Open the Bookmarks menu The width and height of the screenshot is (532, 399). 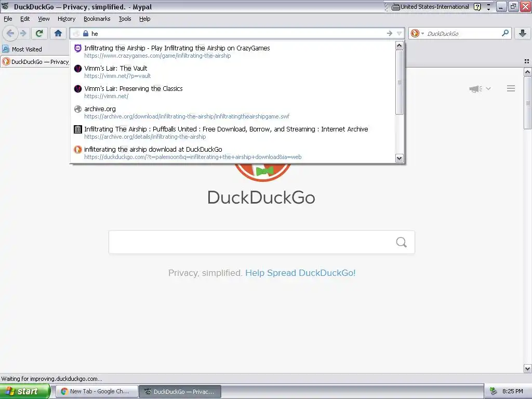(97, 19)
